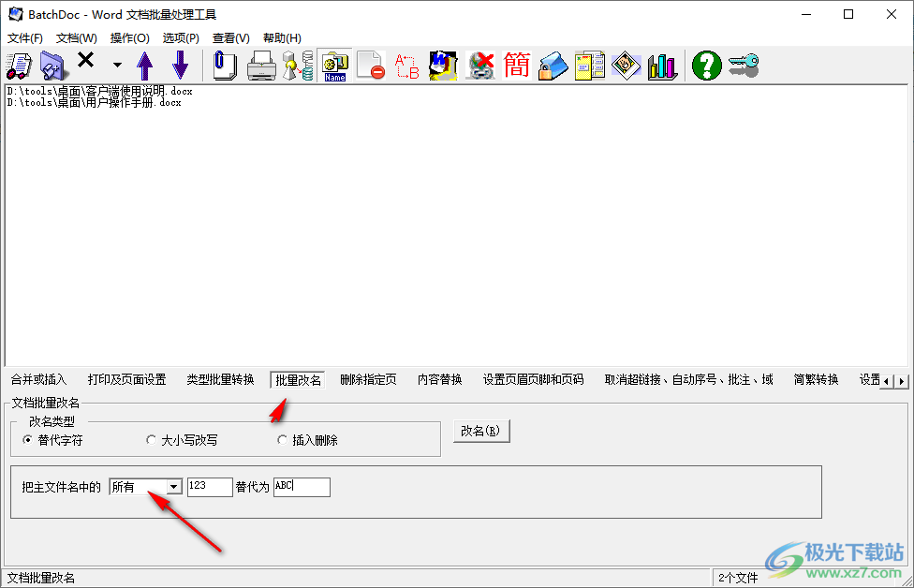Click the add folder toolbar icon
The height and width of the screenshot is (588, 914).
53,66
